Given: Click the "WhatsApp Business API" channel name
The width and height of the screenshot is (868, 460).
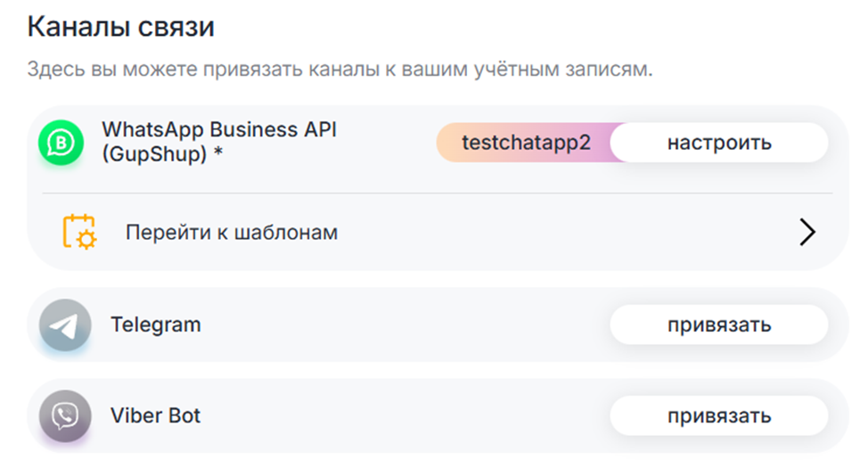Looking at the screenshot, I should coord(220,128).
